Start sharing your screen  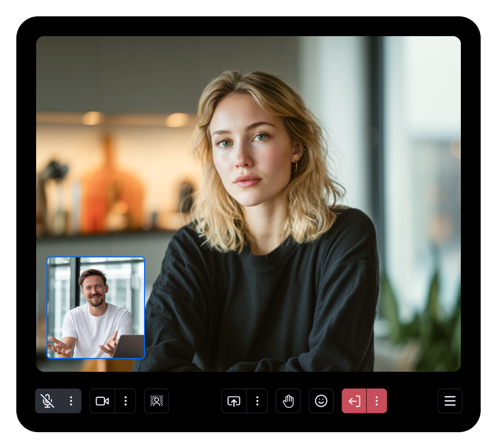[x=234, y=401]
